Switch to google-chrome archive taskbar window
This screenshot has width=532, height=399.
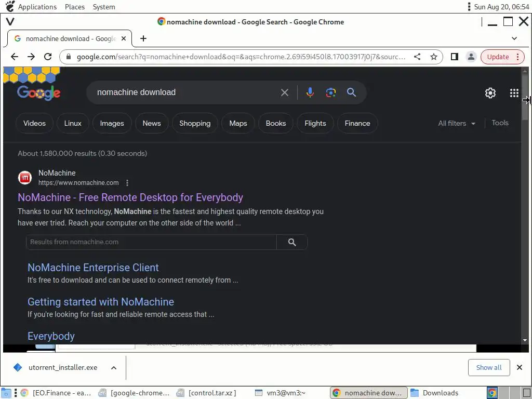(x=134, y=393)
